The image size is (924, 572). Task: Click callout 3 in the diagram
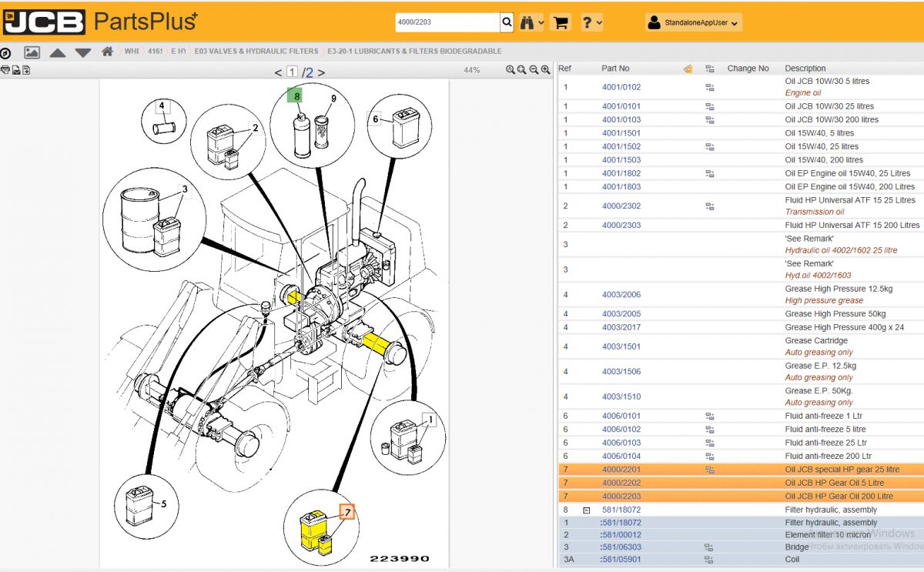(x=185, y=189)
